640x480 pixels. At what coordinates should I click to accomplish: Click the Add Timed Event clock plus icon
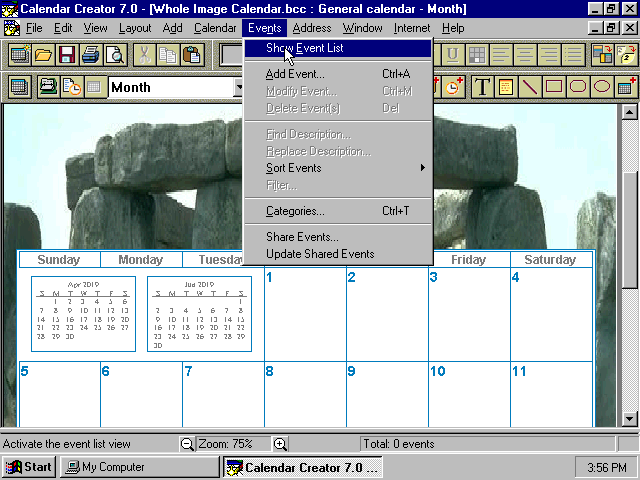[x=453, y=87]
